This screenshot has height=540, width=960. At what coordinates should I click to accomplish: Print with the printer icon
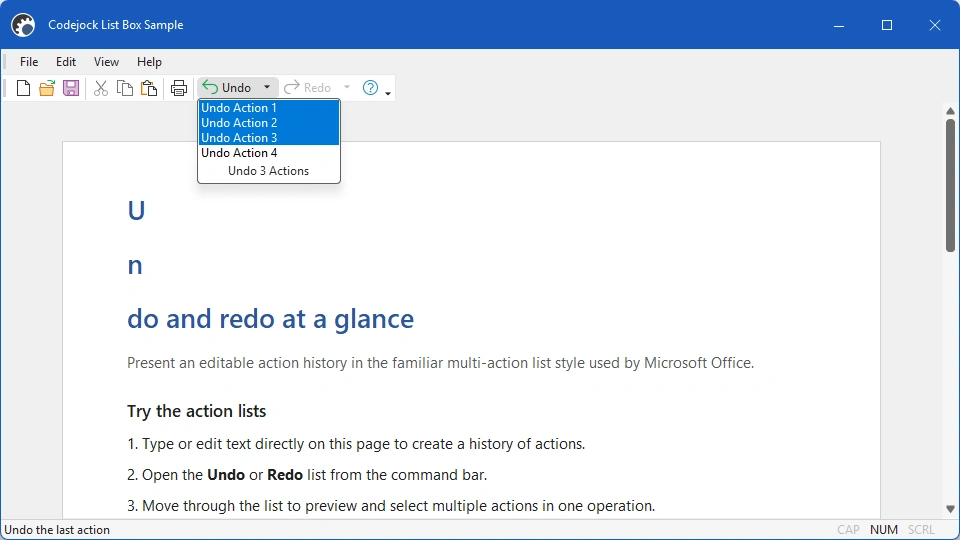[x=179, y=88]
